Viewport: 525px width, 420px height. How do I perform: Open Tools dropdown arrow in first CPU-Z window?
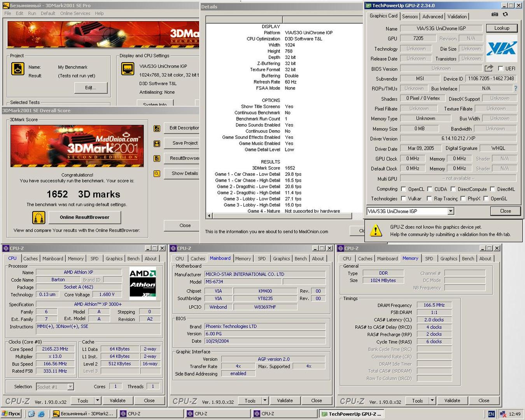tap(98, 400)
